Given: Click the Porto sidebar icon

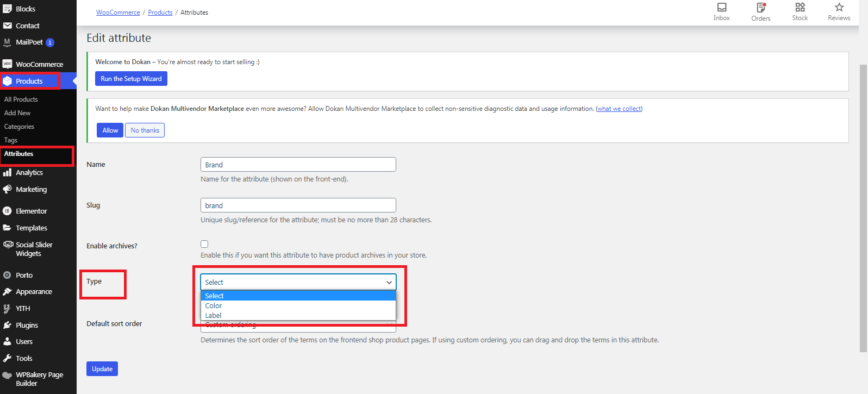Looking at the screenshot, I should pos(7,275).
